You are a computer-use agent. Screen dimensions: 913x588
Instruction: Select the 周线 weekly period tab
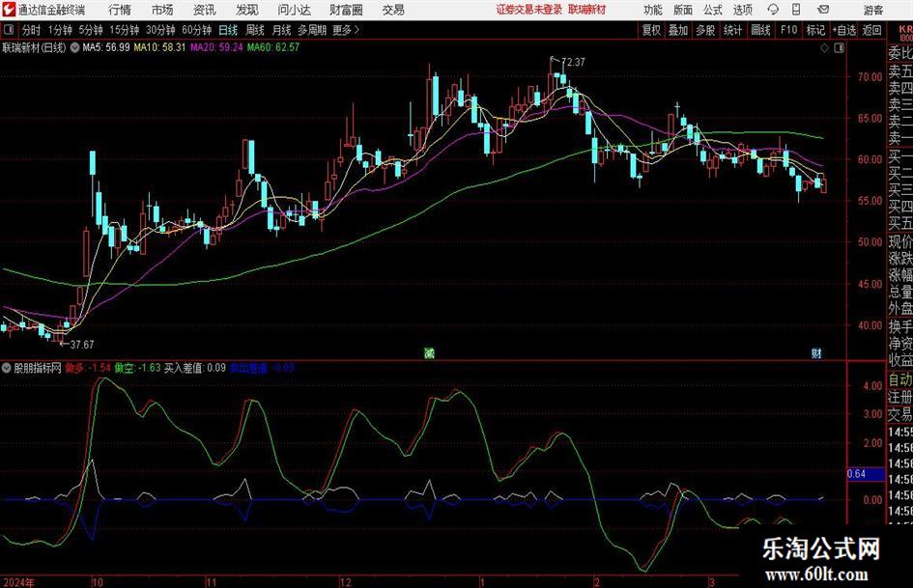pos(255,30)
